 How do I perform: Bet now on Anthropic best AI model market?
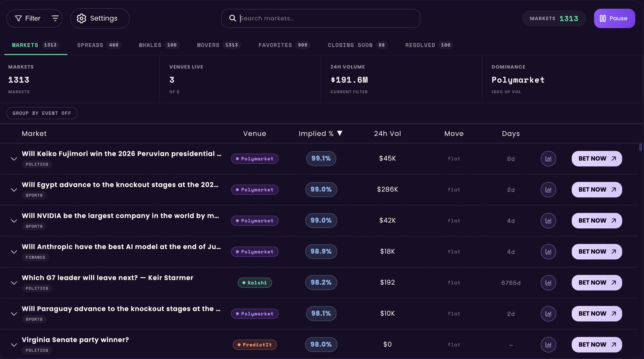pyautogui.click(x=597, y=252)
